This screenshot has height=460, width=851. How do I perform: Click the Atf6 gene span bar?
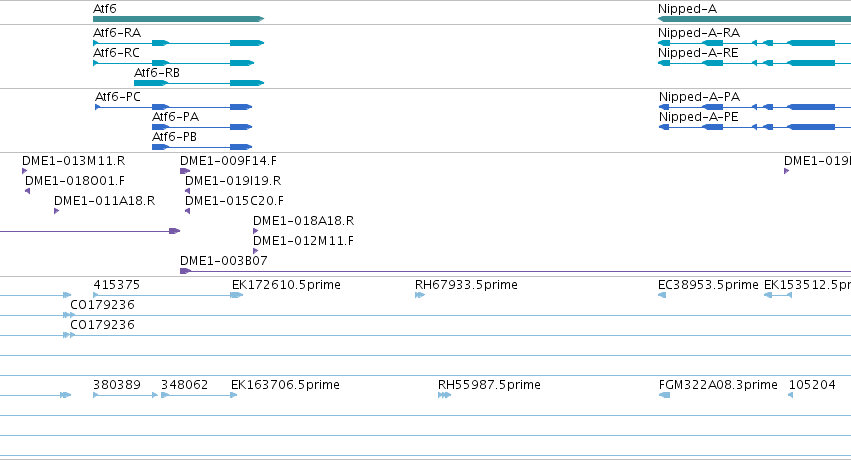click(x=179, y=19)
